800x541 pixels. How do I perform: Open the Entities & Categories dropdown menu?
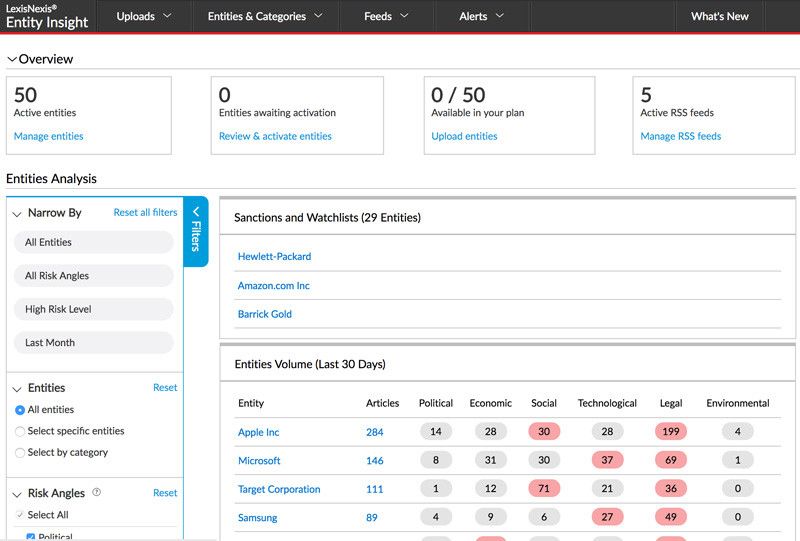tap(265, 16)
